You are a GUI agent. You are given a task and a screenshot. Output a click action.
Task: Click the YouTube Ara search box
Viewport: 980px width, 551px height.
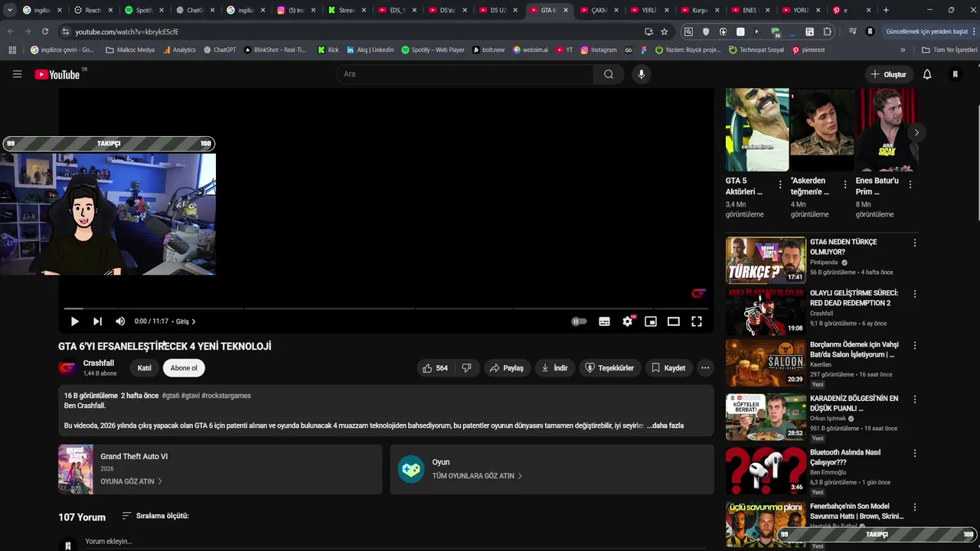(465, 74)
